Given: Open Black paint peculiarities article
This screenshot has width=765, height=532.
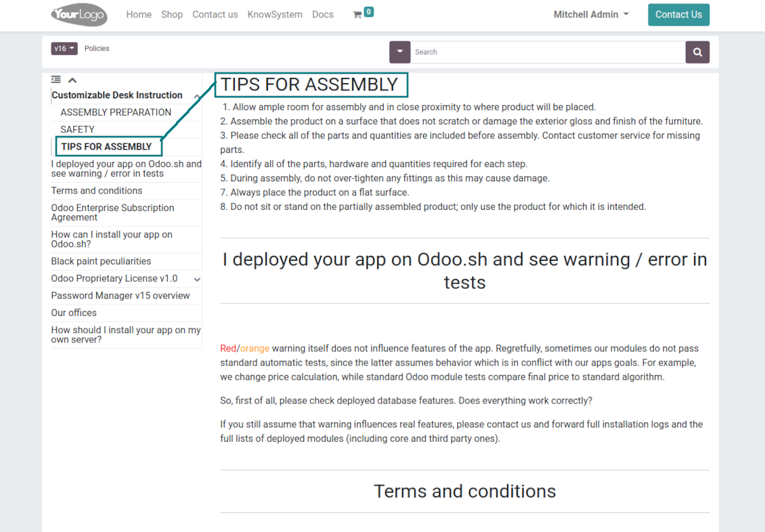Looking at the screenshot, I should tap(101, 261).
